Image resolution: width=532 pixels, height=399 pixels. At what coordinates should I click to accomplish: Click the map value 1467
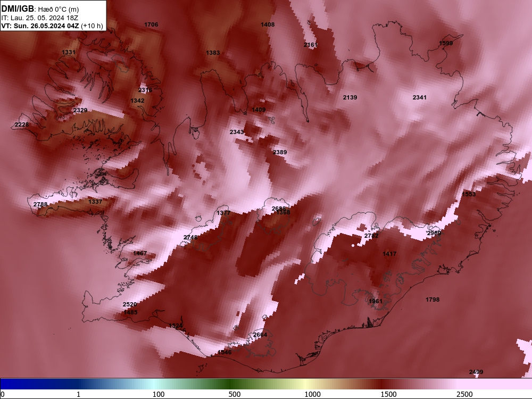click(x=140, y=253)
